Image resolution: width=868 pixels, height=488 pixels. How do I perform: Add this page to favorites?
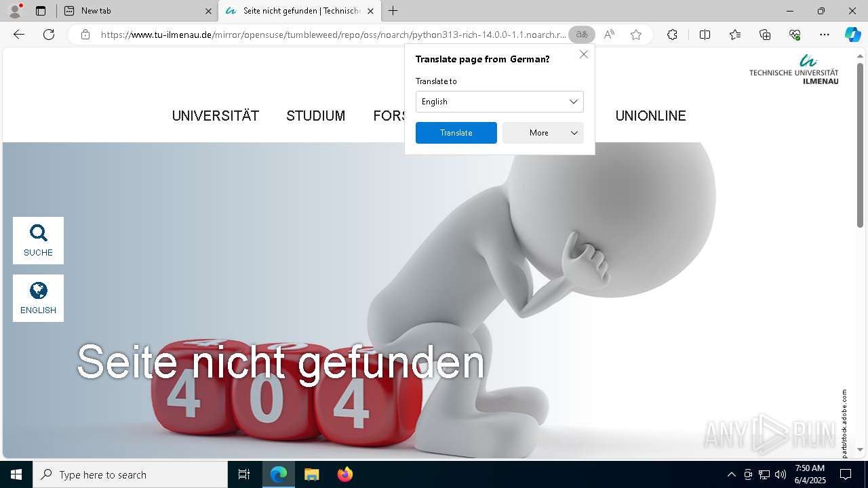[636, 35]
